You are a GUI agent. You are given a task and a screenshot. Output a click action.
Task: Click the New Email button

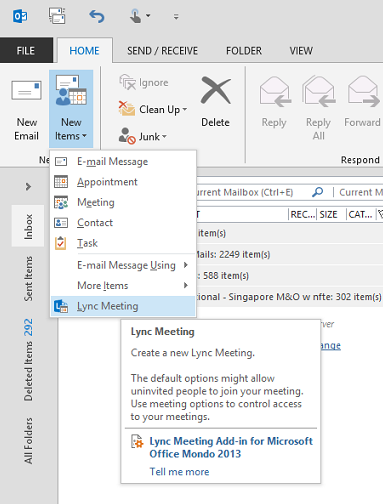pyautogui.click(x=26, y=110)
